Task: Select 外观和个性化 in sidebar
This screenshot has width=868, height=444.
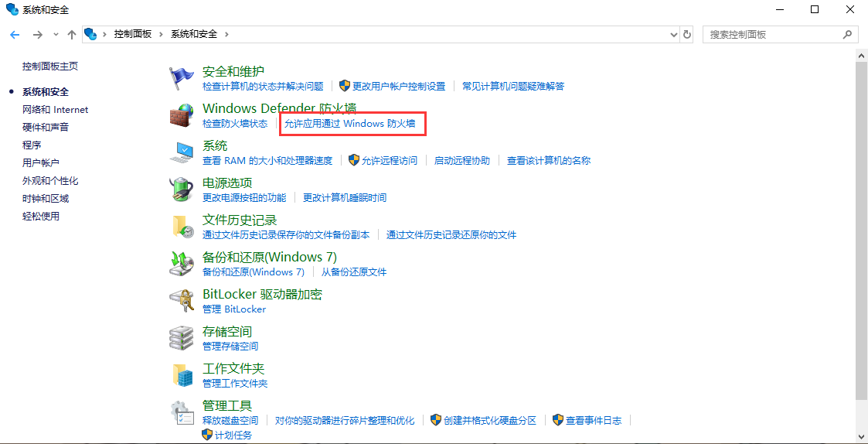Action: click(x=49, y=181)
